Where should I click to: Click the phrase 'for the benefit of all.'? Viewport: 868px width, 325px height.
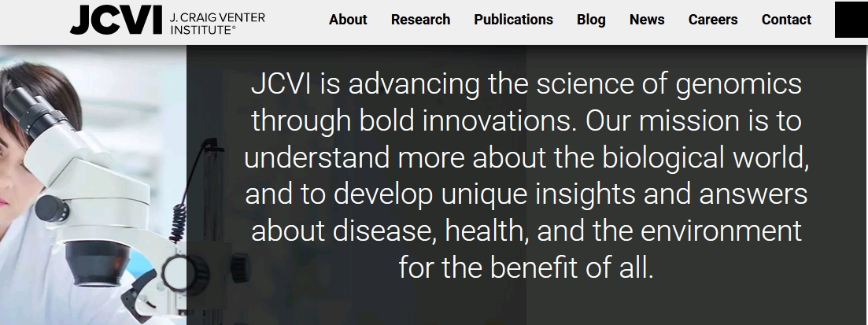tap(526, 268)
